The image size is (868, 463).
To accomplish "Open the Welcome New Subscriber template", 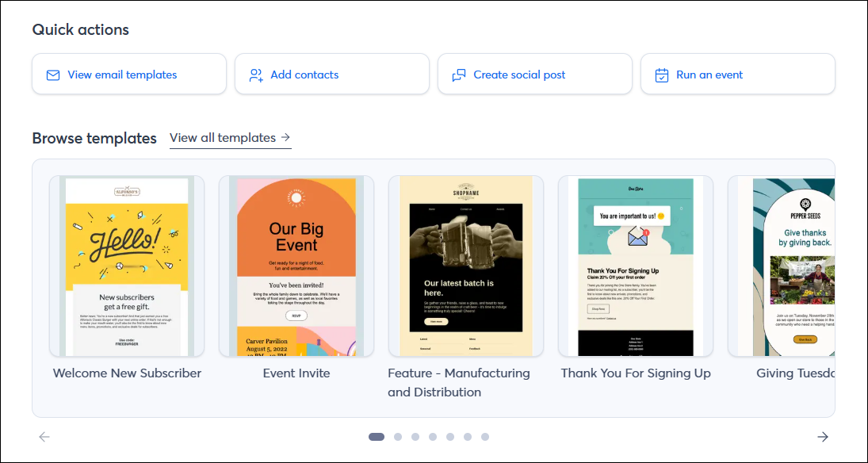I will click(127, 265).
